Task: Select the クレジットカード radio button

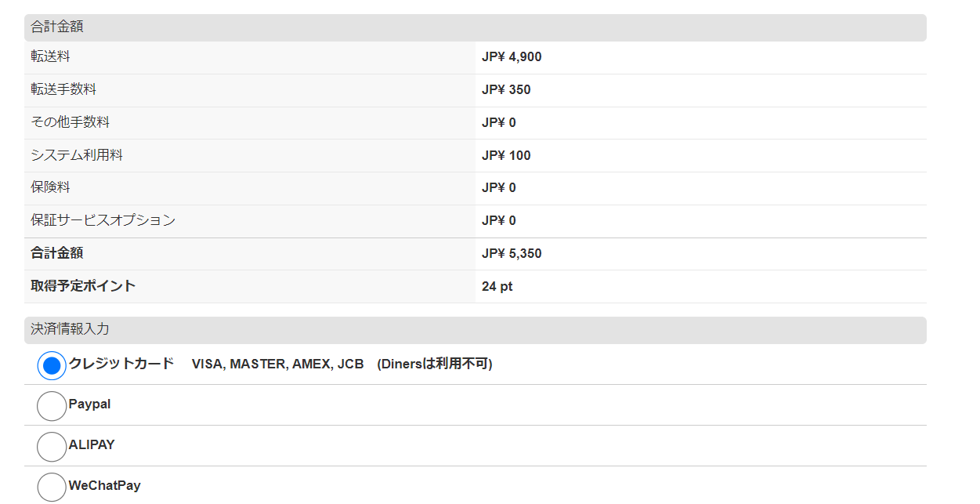Action: [x=52, y=365]
